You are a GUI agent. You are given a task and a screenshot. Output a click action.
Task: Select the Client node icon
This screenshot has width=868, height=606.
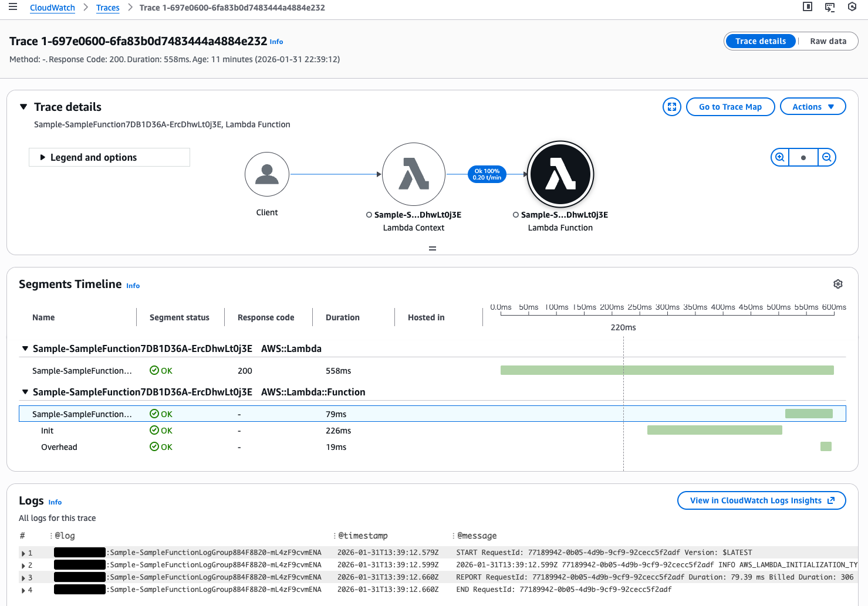click(267, 174)
